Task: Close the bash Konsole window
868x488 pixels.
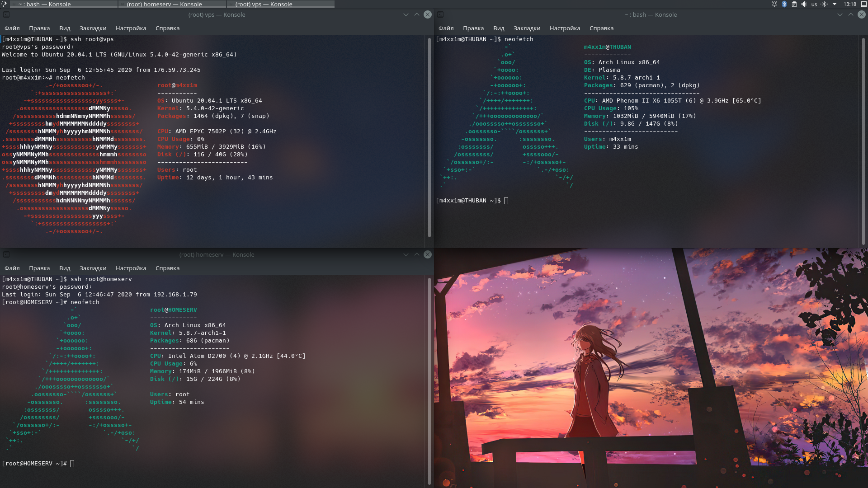Action: 862,14
